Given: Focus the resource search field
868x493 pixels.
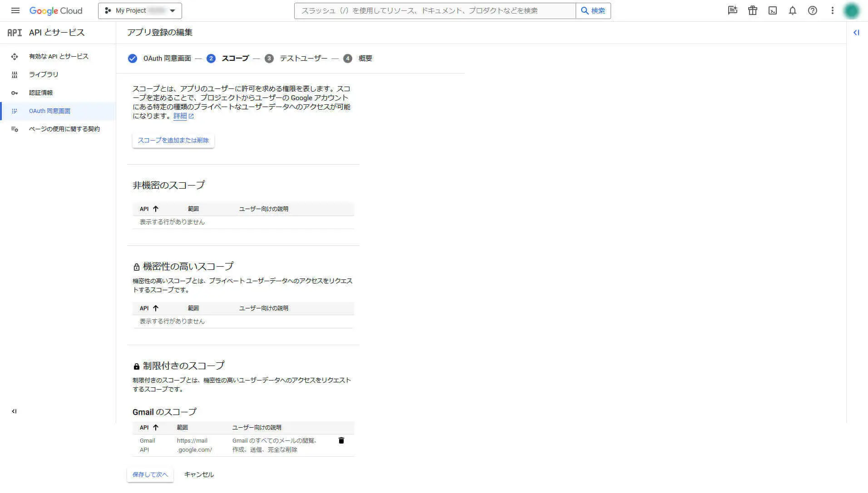Looking at the screenshot, I should click(435, 10).
